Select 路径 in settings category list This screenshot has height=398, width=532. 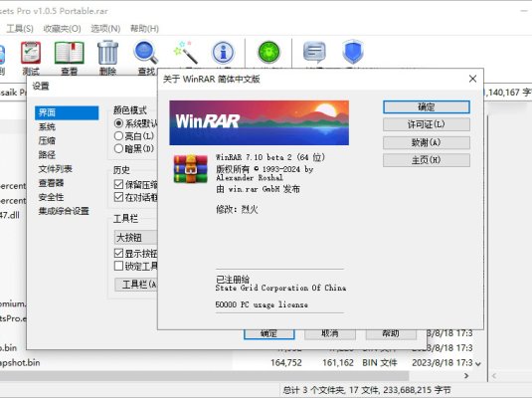[47, 155]
